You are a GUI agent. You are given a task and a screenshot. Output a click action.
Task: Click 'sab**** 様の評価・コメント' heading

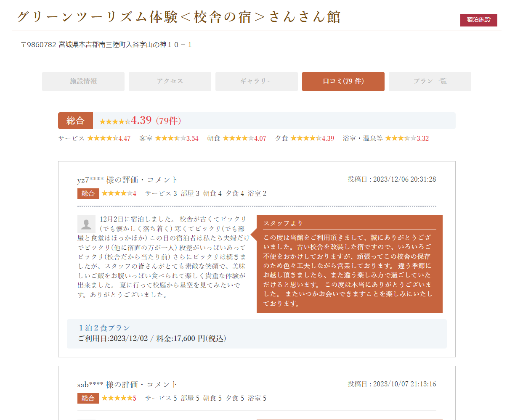[127, 385]
